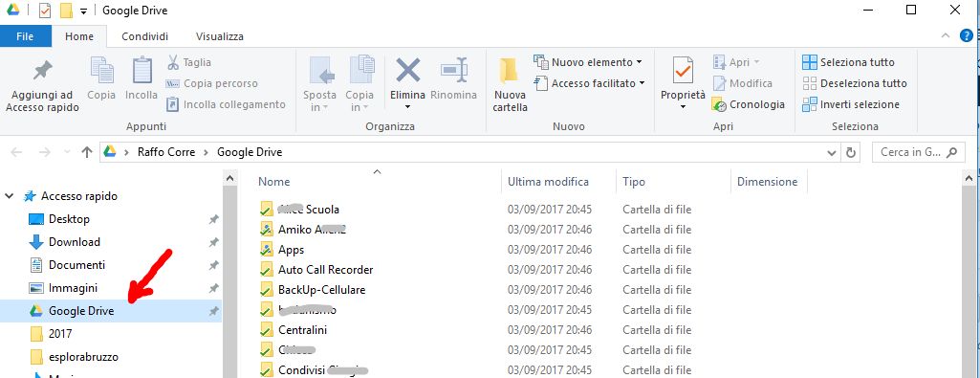Open the File menu
980x378 pixels.
coord(25,36)
